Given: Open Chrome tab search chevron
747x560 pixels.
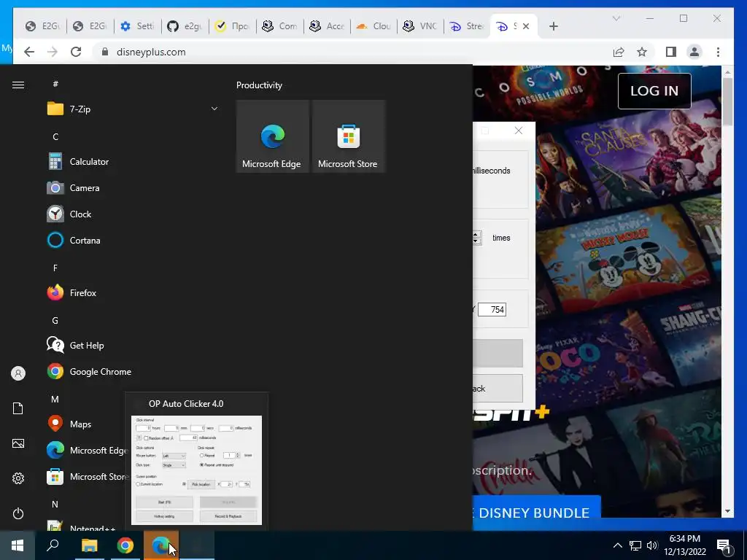Looking at the screenshot, I should pyautogui.click(x=616, y=18).
